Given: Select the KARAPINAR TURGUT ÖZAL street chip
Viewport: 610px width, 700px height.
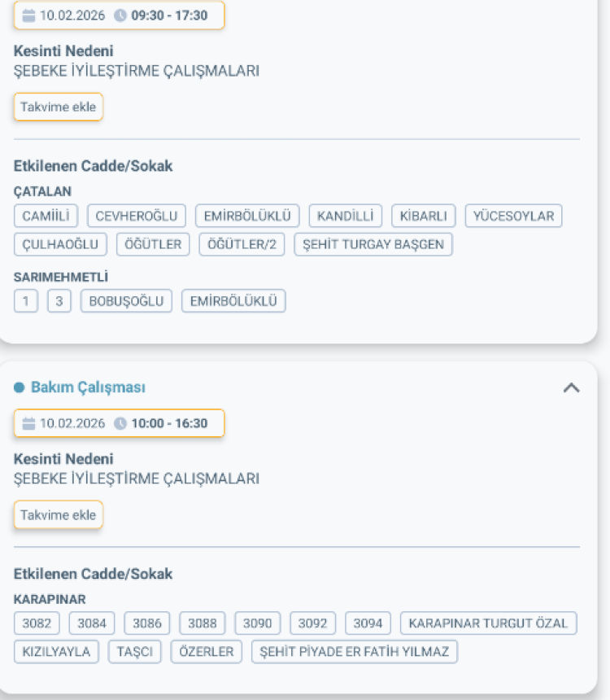Looking at the screenshot, I should (488, 623).
